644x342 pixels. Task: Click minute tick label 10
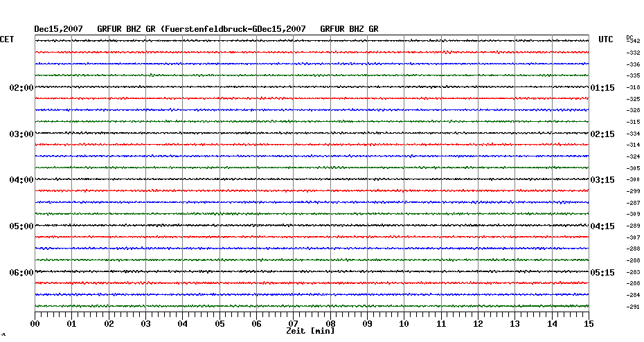pos(404,324)
